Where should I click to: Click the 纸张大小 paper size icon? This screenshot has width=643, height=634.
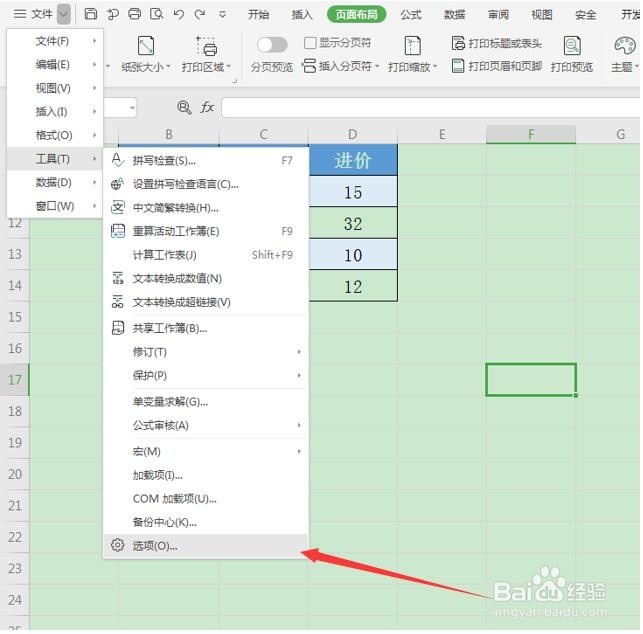coord(146,45)
